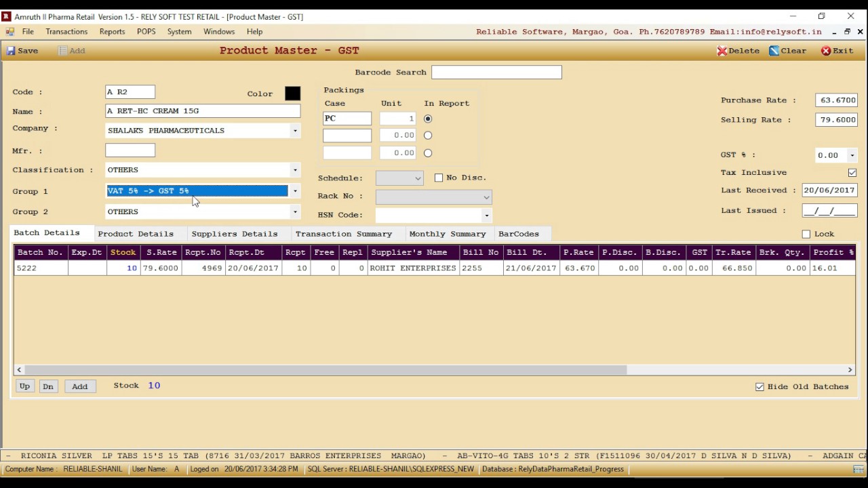Click the Mfr. input field
Image resolution: width=868 pixels, height=488 pixels.
click(x=130, y=150)
